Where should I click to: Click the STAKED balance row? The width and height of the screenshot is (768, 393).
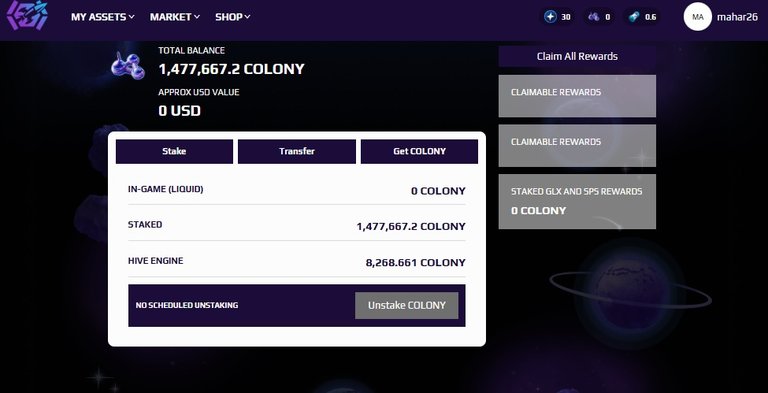pos(297,225)
